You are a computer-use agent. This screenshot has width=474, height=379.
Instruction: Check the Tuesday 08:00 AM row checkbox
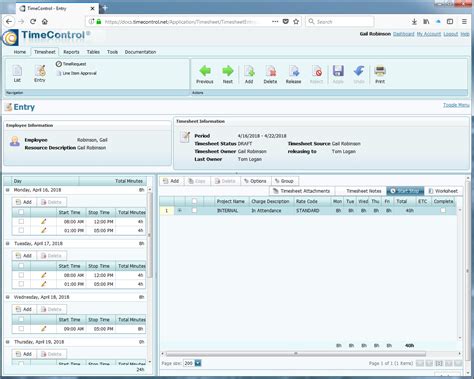(21, 275)
